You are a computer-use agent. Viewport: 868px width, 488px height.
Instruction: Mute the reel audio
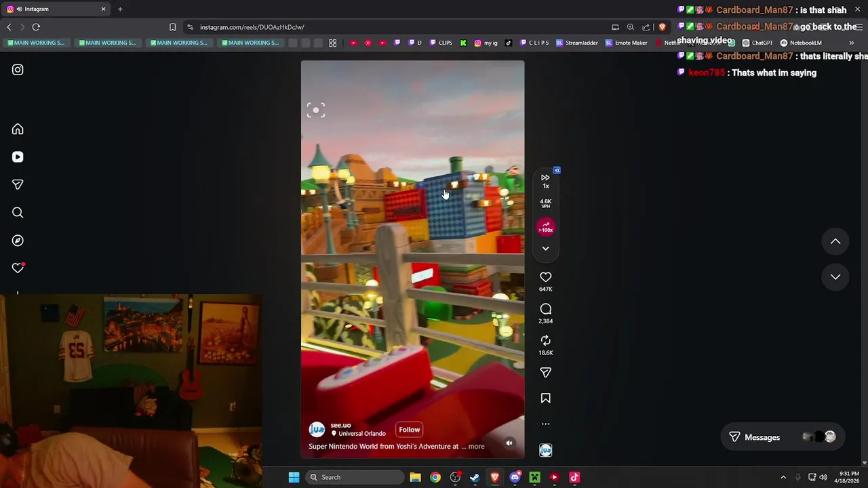tap(509, 443)
